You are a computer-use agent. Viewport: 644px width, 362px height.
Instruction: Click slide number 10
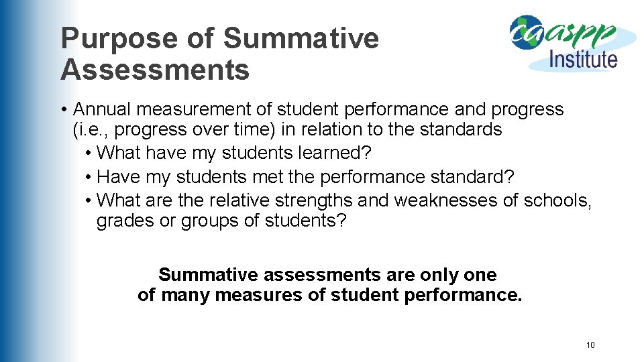590,345
